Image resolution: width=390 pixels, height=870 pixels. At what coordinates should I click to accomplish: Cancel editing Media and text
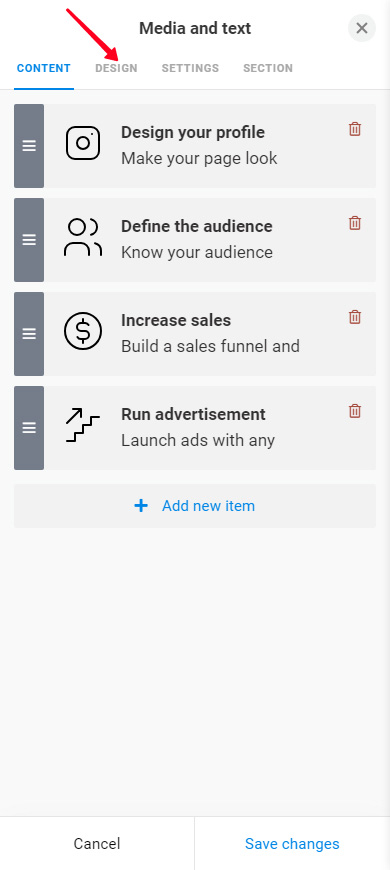pyautogui.click(x=97, y=844)
